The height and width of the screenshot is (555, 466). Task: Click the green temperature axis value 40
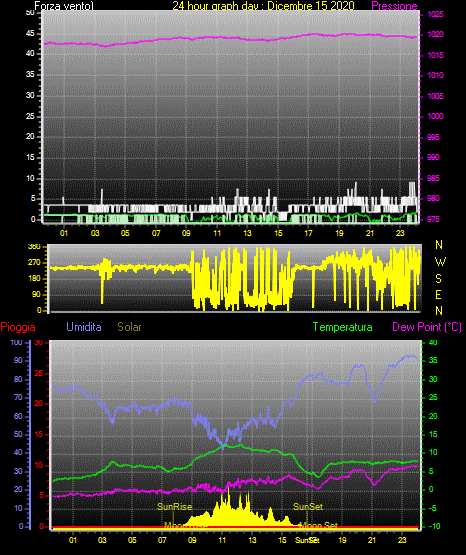pyautogui.click(x=433, y=342)
